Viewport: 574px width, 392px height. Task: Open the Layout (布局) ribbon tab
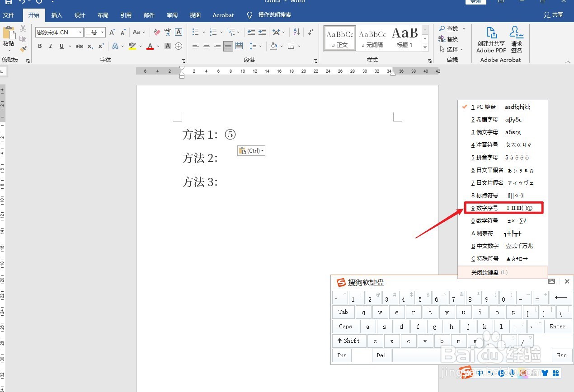tap(103, 15)
